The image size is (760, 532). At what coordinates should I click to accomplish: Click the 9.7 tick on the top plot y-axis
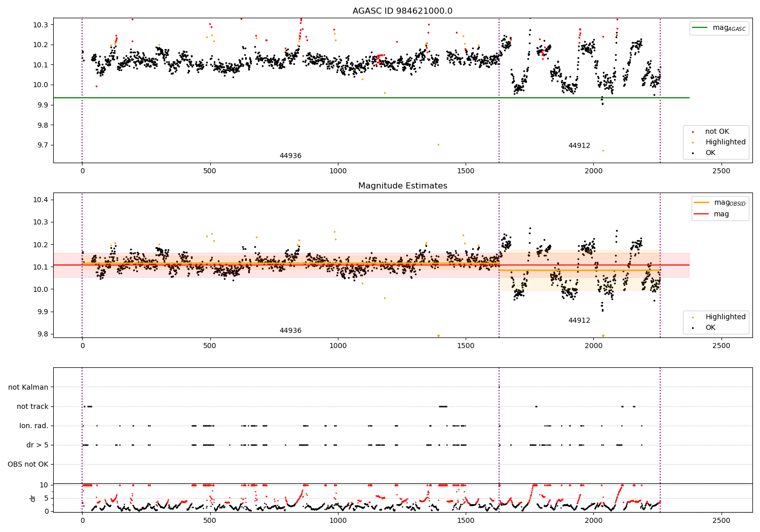43,145
